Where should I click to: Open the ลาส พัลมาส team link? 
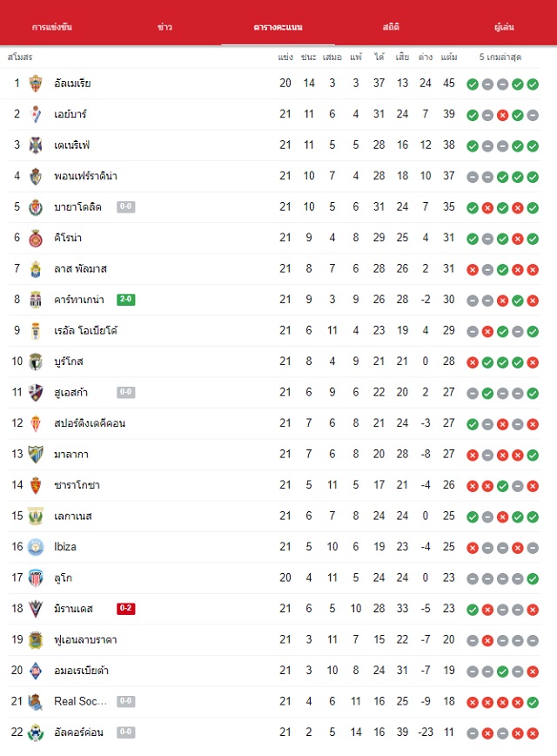click(80, 268)
